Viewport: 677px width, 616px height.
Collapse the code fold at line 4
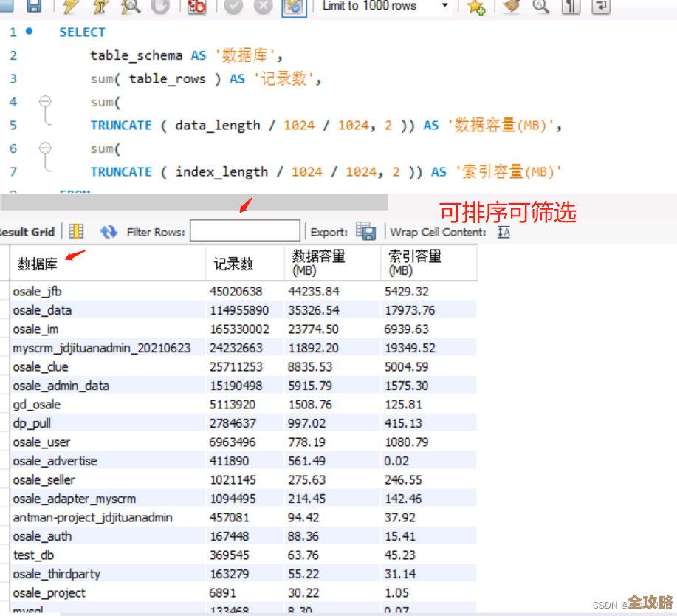[x=45, y=101]
